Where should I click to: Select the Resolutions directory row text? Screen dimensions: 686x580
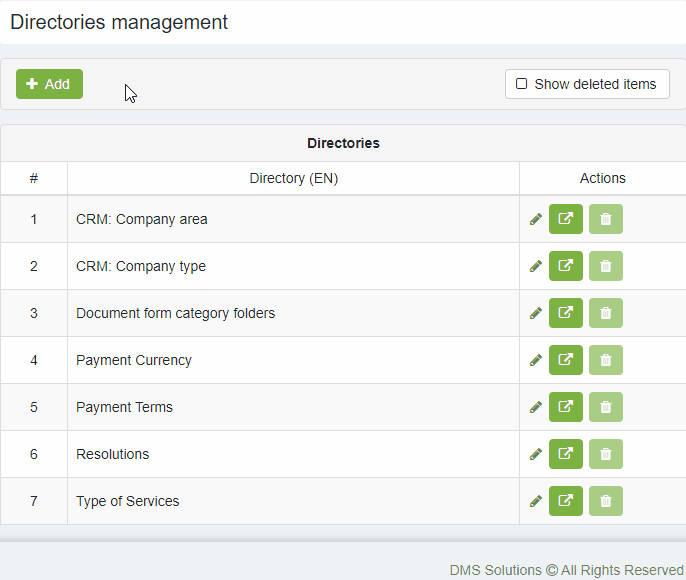[112, 454]
